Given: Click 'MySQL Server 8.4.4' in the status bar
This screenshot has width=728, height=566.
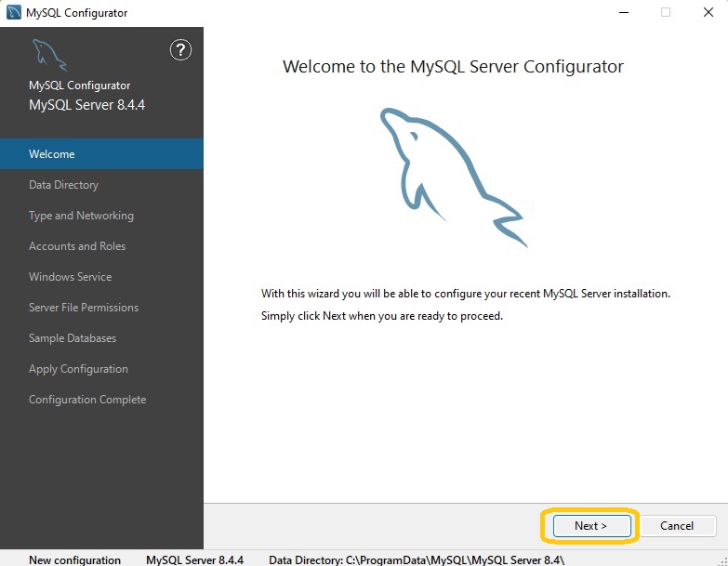Looking at the screenshot, I should (x=194, y=560).
